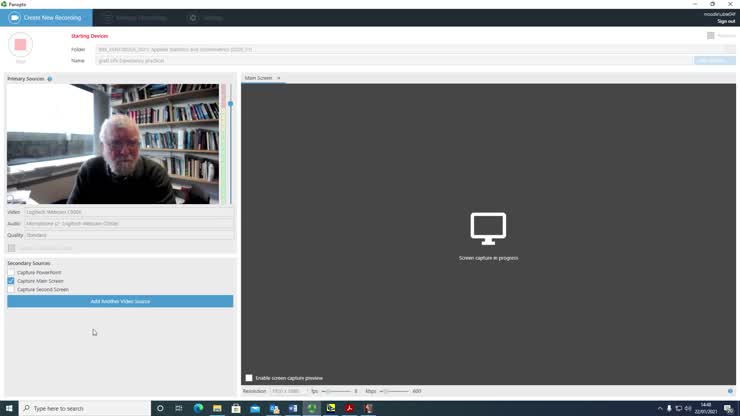Open Word from the taskbar
The width and height of the screenshot is (740, 416).
click(293, 408)
